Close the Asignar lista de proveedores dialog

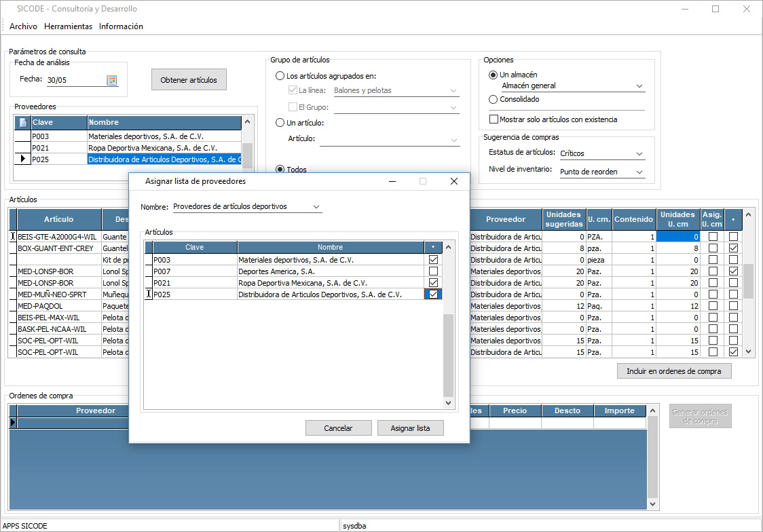tap(454, 181)
